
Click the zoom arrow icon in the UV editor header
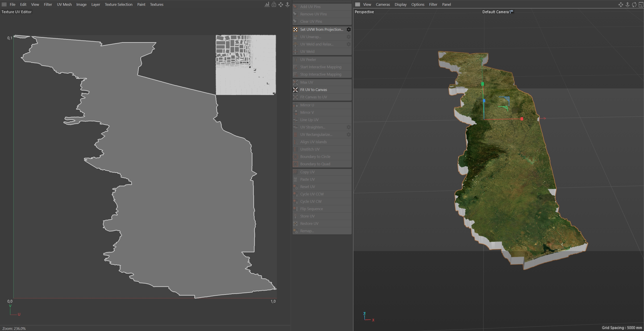287,4
